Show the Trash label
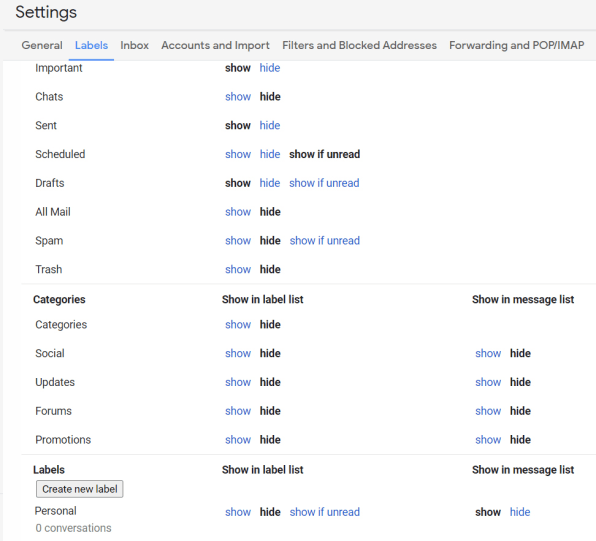Viewport: 596px width, 541px height. click(238, 270)
